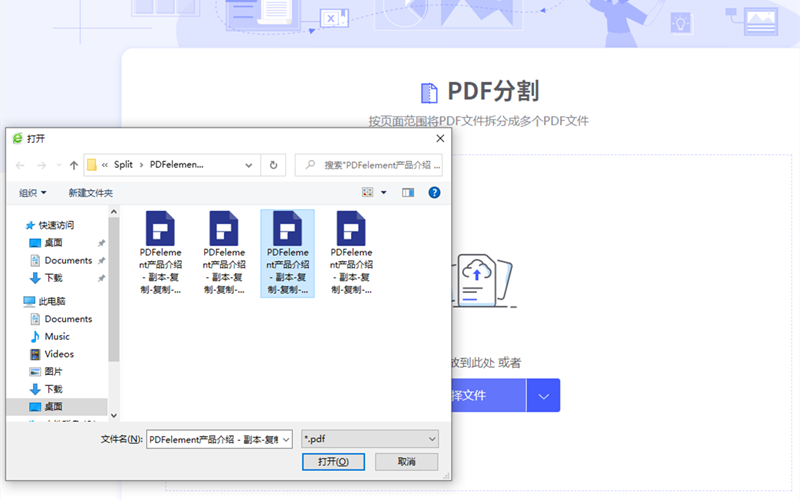Image resolution: width=800 pixels, height=500 pixels.
Task: Click the blue dropdown arrow beside 选择文件
Action: click(543, 396)
